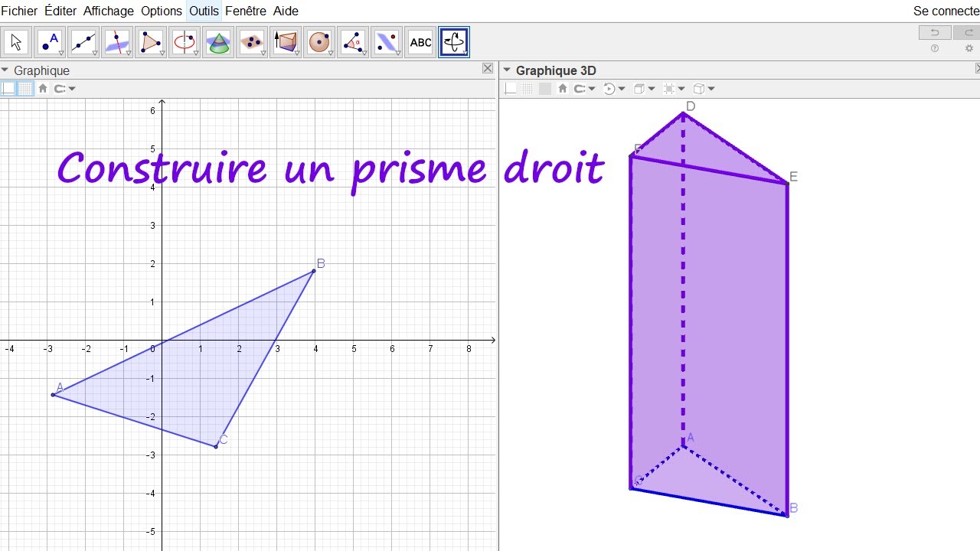Select the Intersect two surfaces cone tool
980x551 pixels.
coord(218,42)
